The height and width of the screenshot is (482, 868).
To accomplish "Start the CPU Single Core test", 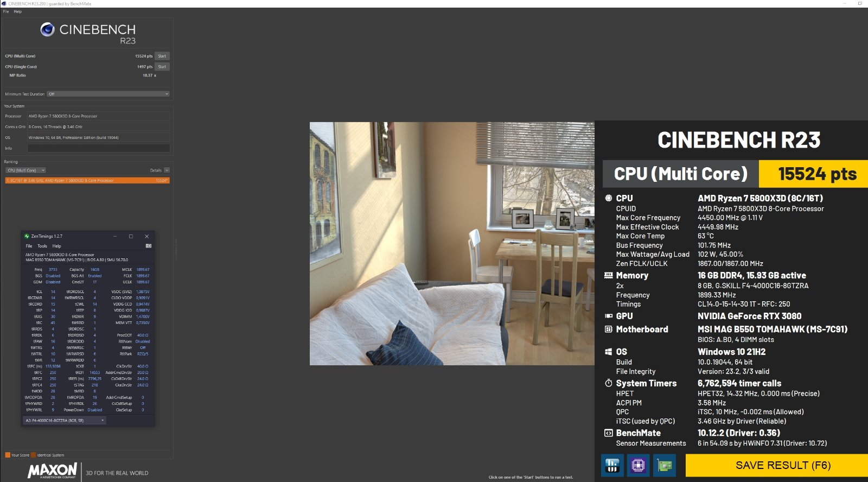I will (162, 67).
